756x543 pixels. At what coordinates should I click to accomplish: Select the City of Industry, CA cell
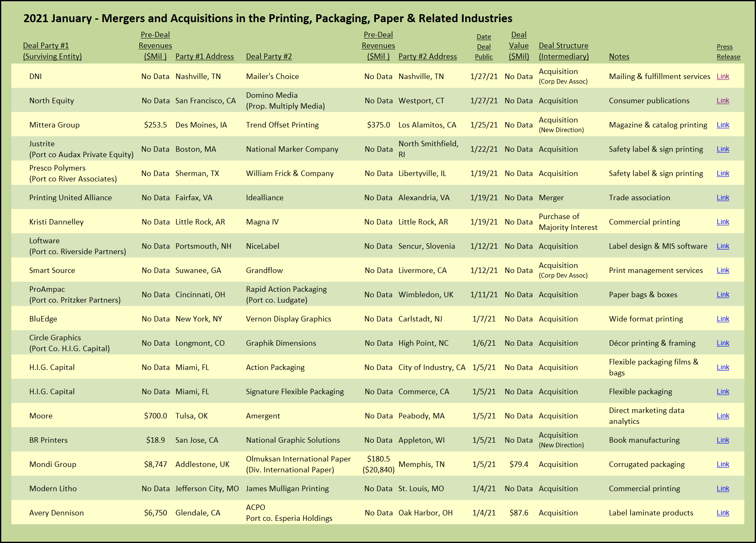432,367
